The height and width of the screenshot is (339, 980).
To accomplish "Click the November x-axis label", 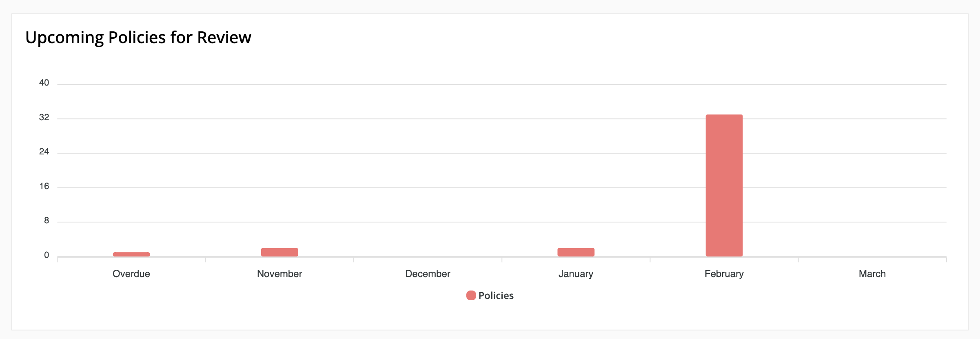I will [279, 274].
